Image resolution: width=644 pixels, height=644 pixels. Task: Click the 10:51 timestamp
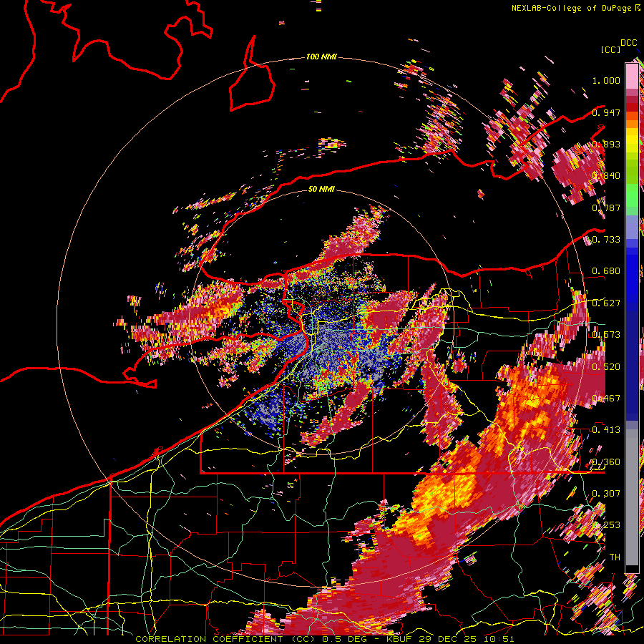(499, 639)
